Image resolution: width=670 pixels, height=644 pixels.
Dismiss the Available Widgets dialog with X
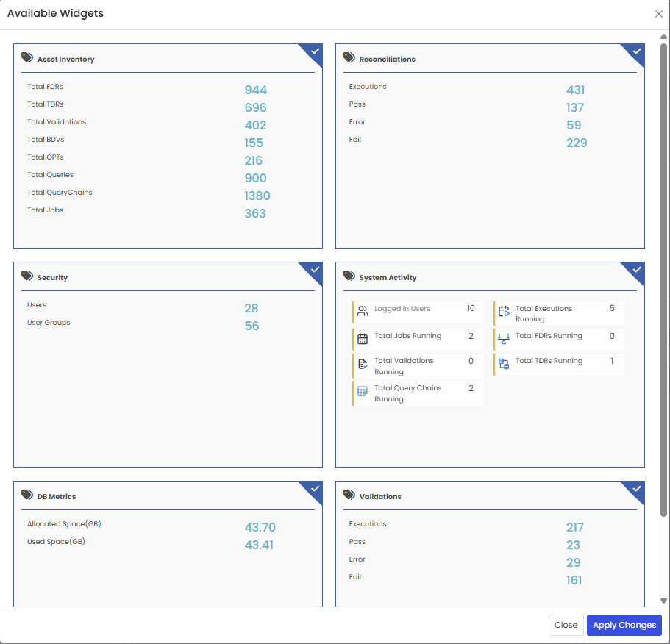(658, 14)
